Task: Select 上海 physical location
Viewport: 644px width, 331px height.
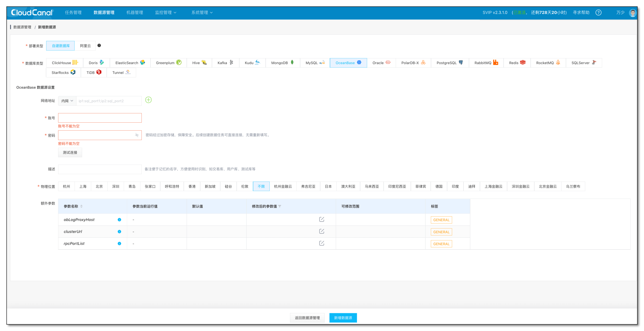Action: pos(83,186)
